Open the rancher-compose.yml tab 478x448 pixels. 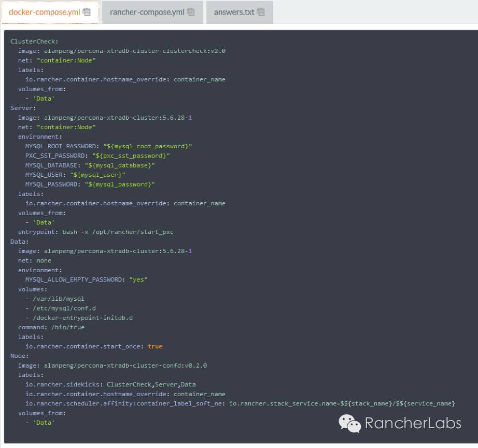(152, 12)
